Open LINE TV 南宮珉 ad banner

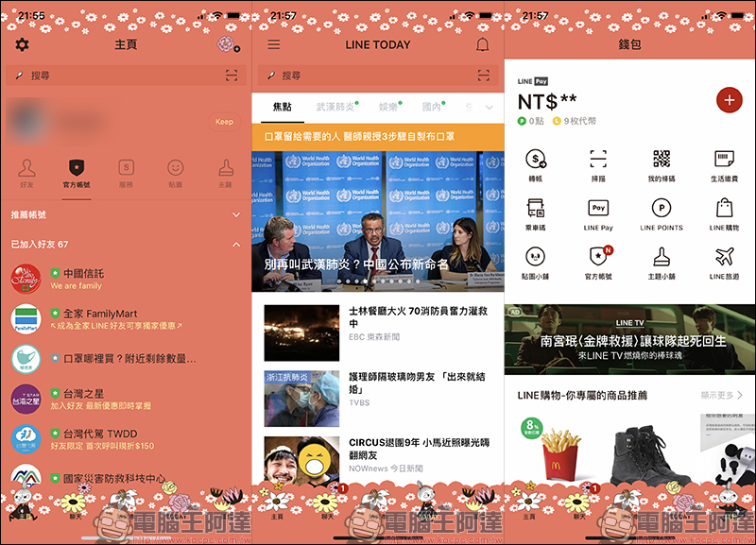click(x=630, y=339)
